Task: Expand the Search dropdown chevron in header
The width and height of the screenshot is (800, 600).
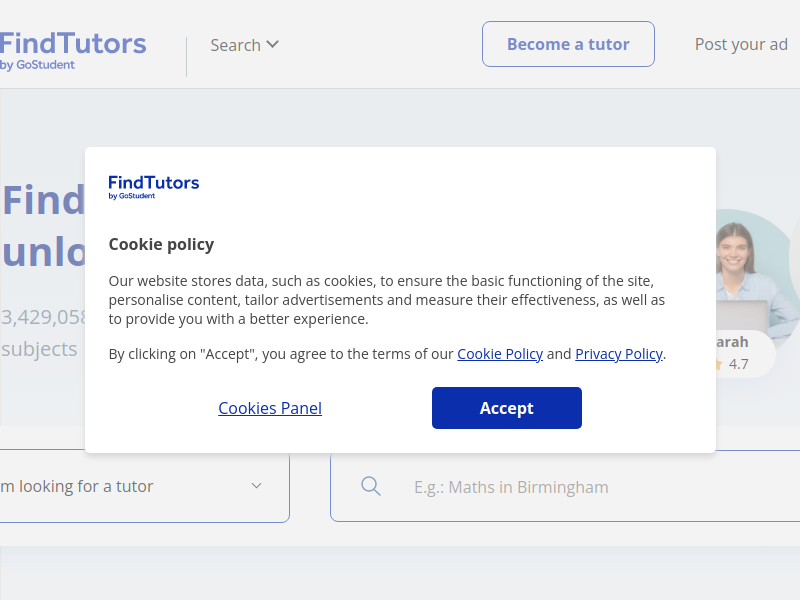Action: (273, 44)
